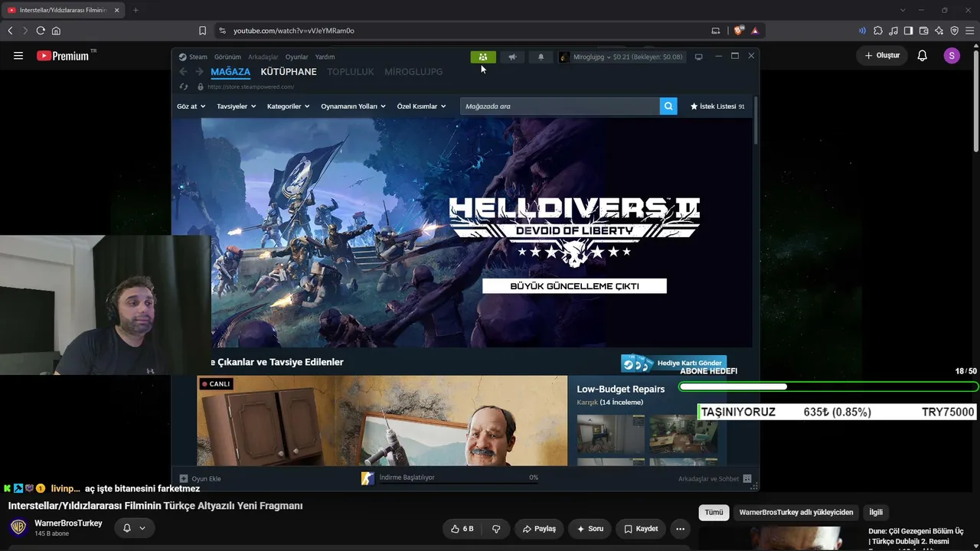The width and height of the screenshot is (980, 551).
Task: Open the browser wallet icon
Action: click(923, 31)
